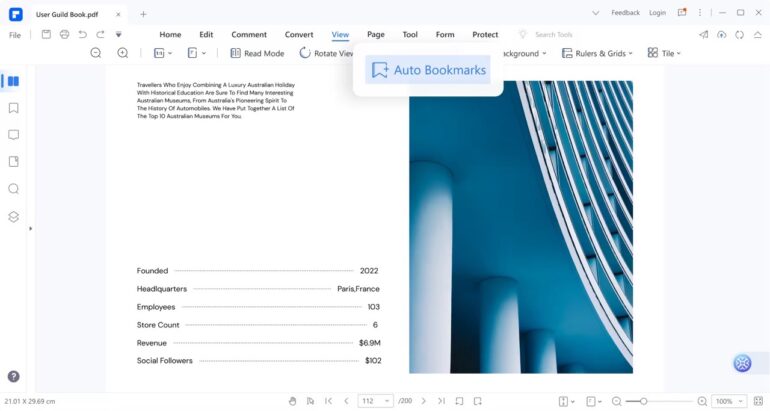
Task: Open the thumbnails panel in left sidebar
Action: click(14, 81)
